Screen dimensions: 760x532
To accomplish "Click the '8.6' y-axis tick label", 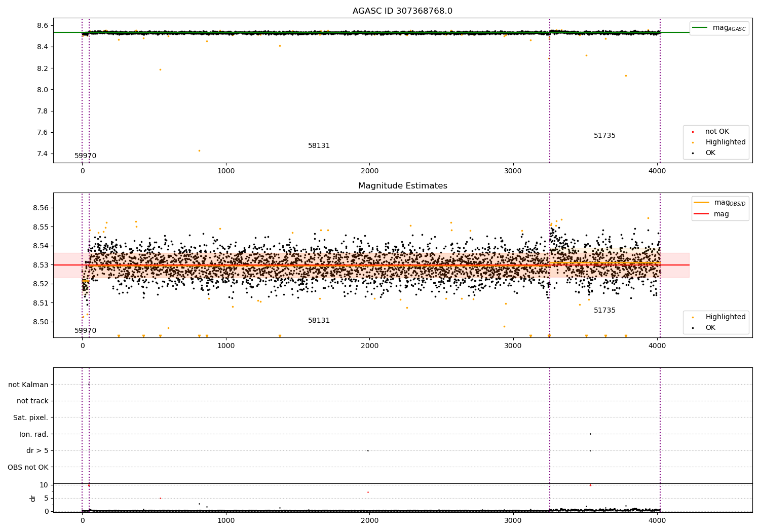I will 43,26.
